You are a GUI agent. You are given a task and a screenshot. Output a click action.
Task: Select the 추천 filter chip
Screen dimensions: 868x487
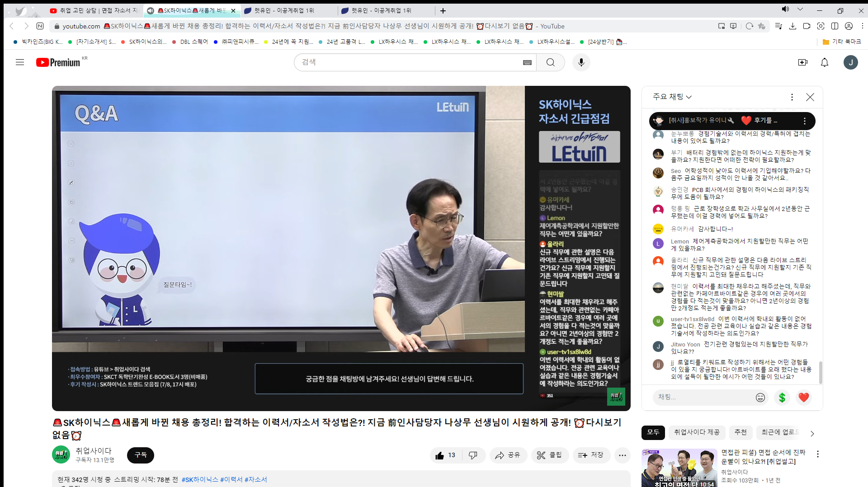click(x=741, y=432)
